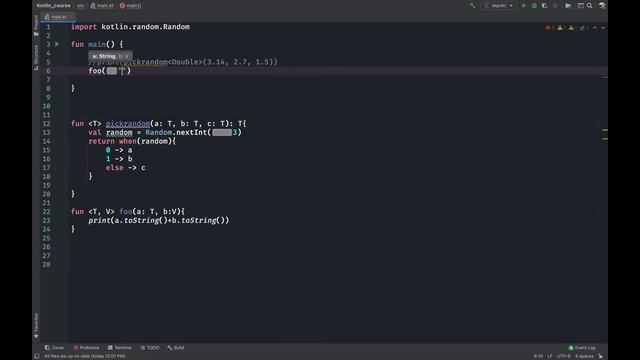Run the program with green play icon
This screenshot has height=360, width=640.
(524, 6)
